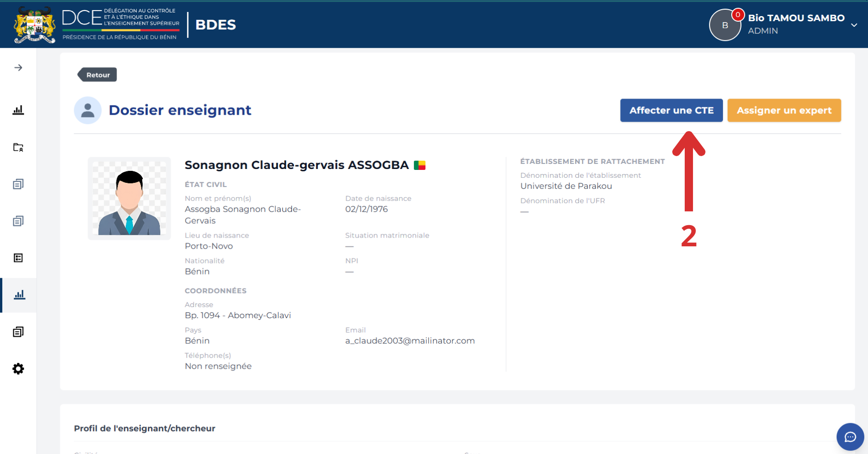Click the email a_claude2003@mailinator.com
Screen dimensions: 868x454
point(410,341)
